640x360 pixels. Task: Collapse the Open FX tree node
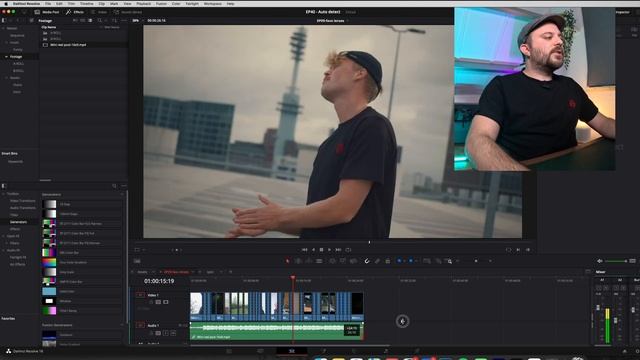pyautogui.click(x=4, y=236)
